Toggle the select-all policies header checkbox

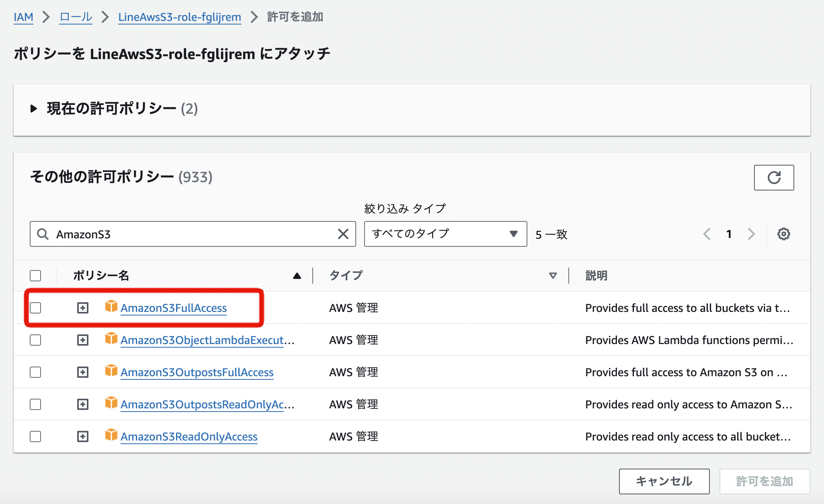[35, 276]
